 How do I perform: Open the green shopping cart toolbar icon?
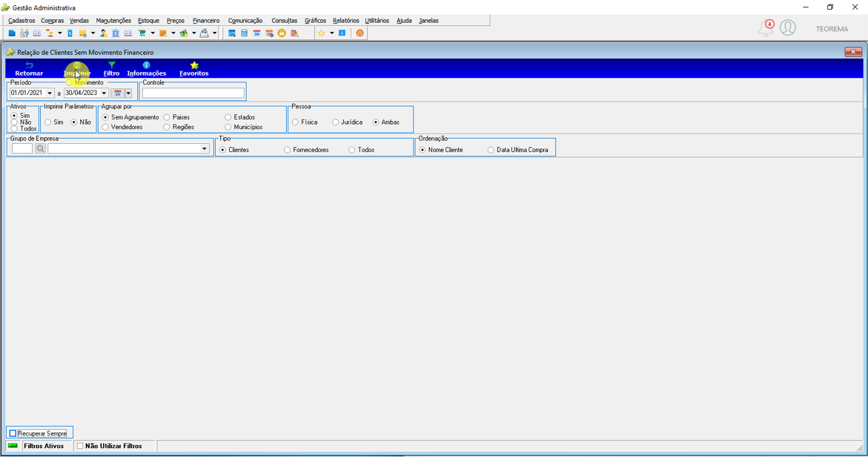point(142,33)
